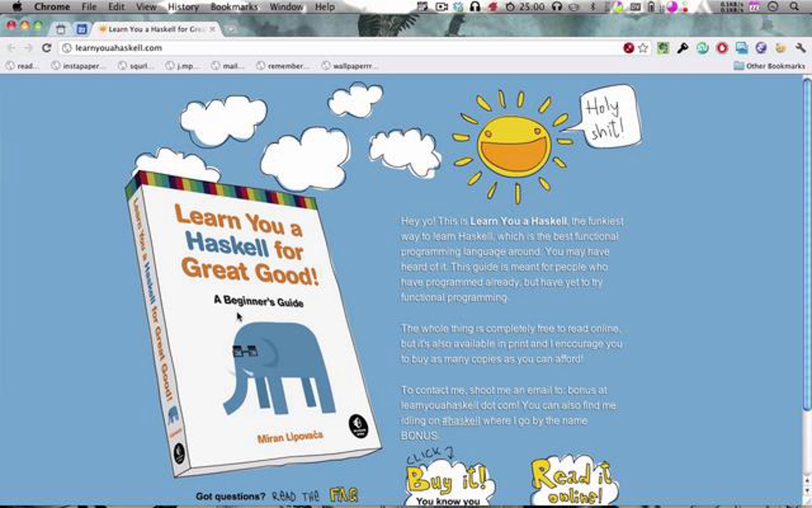This screenshot has width=812, height=508.
Task: Open the "squrl..." bookmark
Action: pos(136,66)
